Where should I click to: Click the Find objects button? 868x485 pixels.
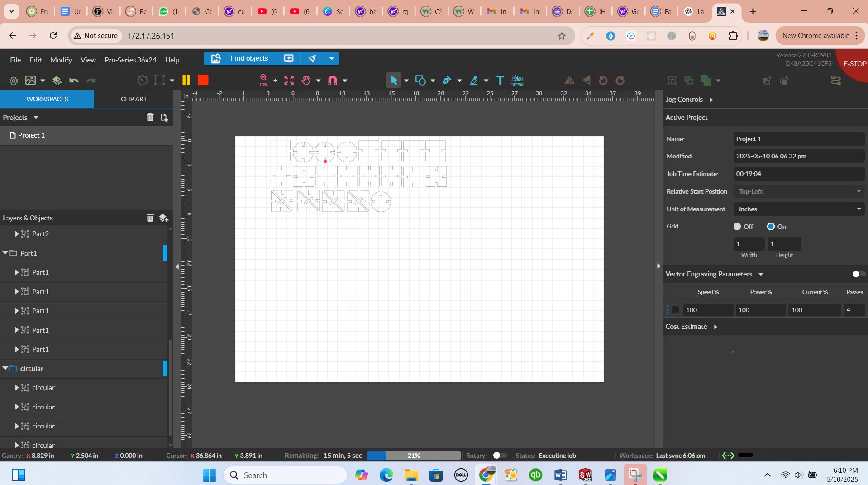click(240, 58)
